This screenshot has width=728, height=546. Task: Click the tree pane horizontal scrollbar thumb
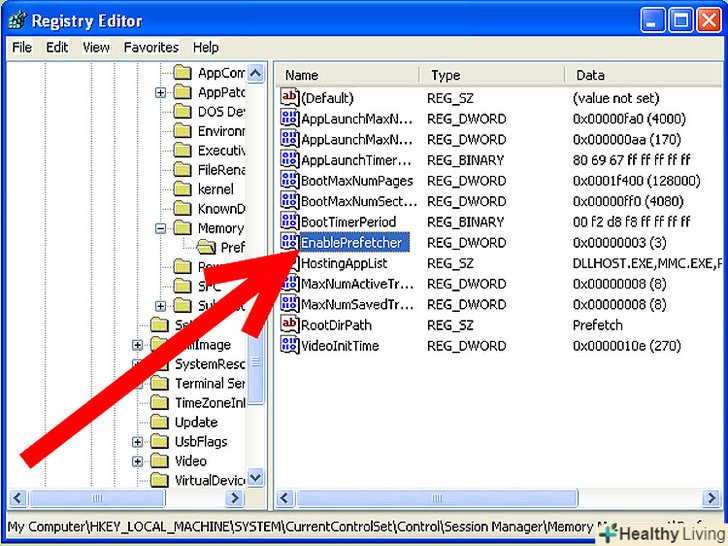tap(97, 498)
